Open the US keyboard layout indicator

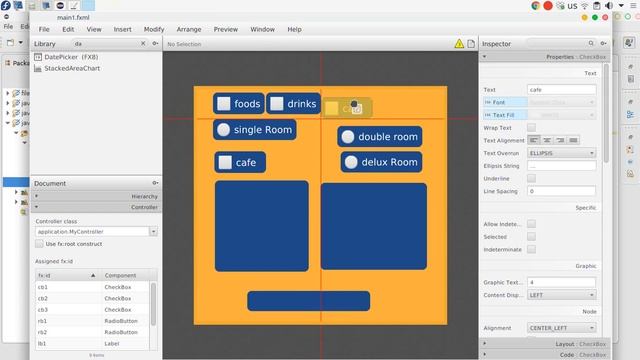coord(572,6)
